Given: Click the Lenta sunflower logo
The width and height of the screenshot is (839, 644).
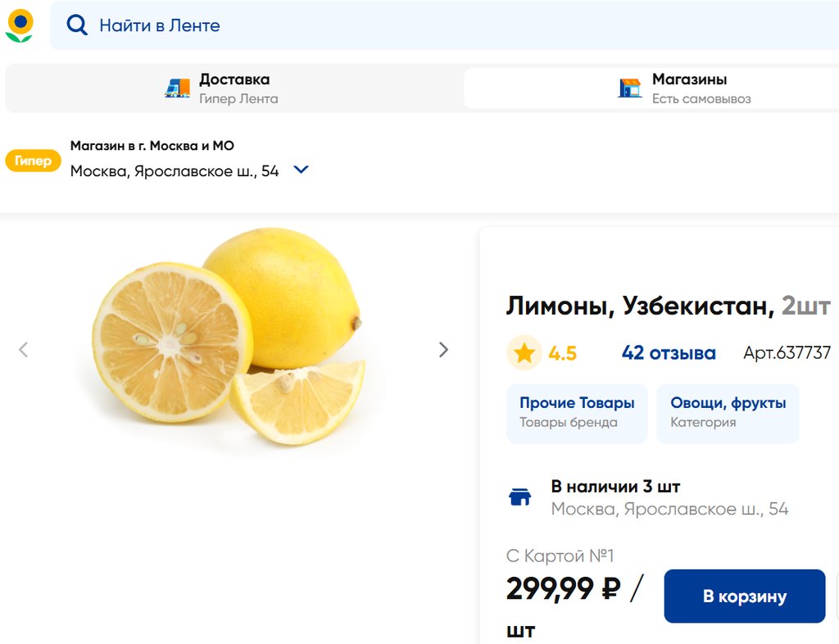Looking at the screenshot, I should pyautogui.click(x=20, y=25).
